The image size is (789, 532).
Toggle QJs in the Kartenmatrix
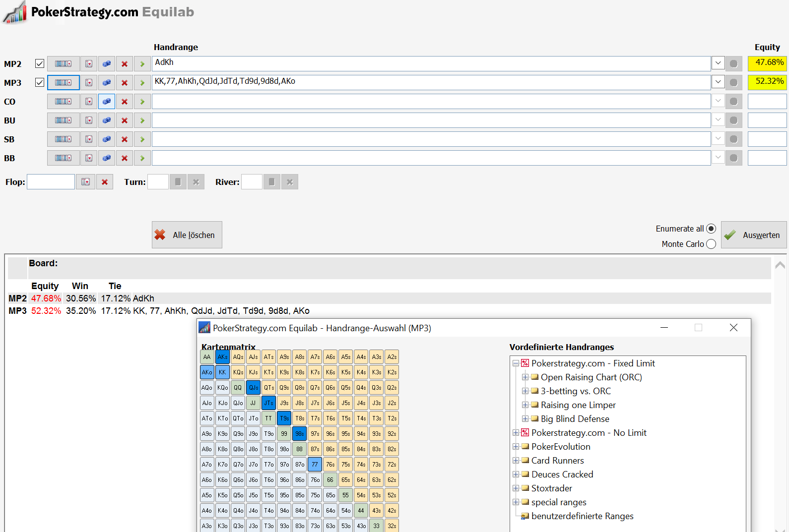coord(253,388)
